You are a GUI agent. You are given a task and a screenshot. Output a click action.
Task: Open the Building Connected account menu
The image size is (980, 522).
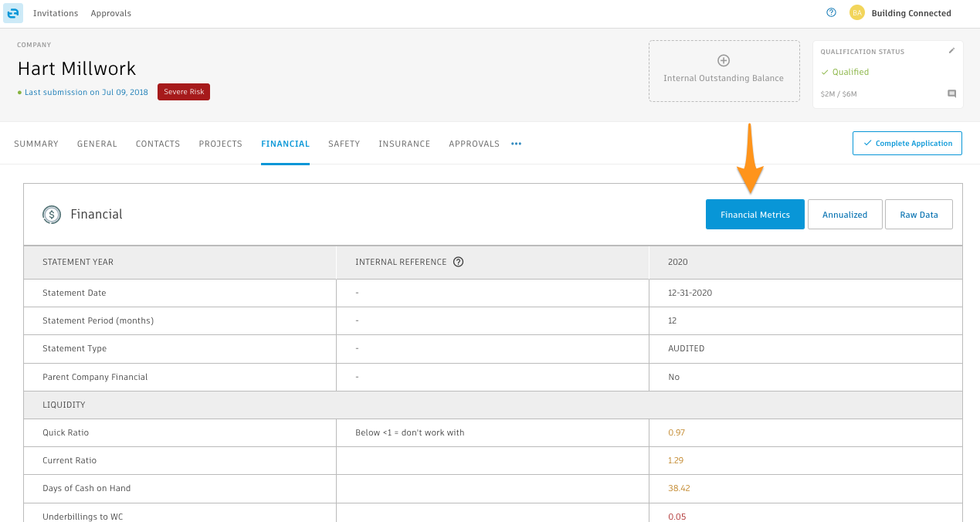click(x=910, y=13)
